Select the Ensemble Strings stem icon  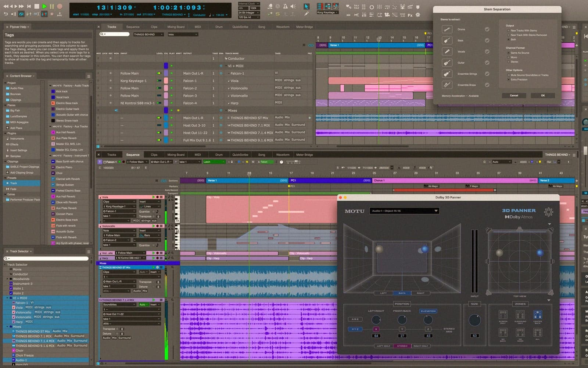click(x=447, y=74)
